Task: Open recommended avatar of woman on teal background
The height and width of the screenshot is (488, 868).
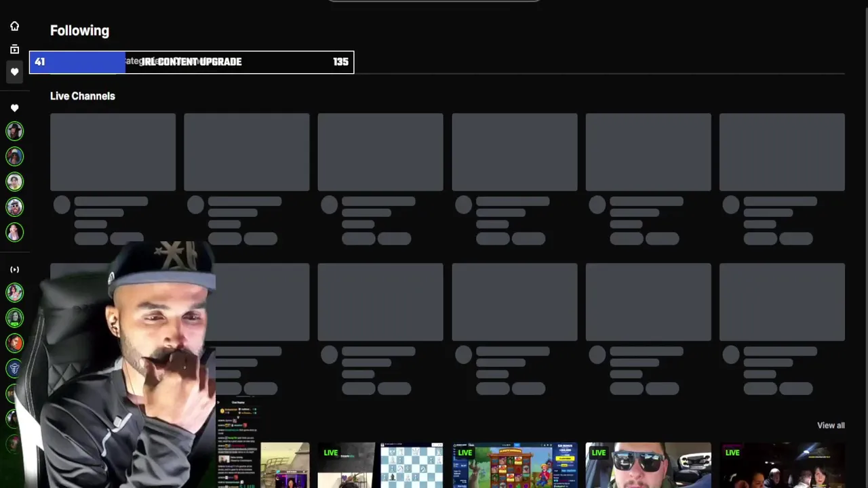Action: (14, 292)
